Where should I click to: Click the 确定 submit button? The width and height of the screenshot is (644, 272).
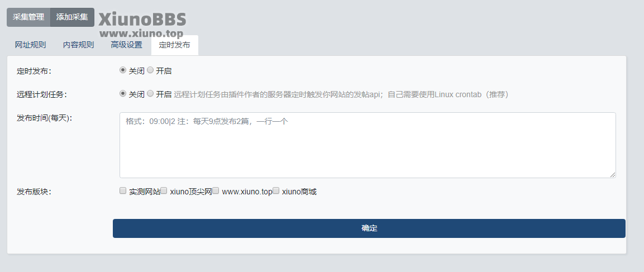tap(369, 228)
